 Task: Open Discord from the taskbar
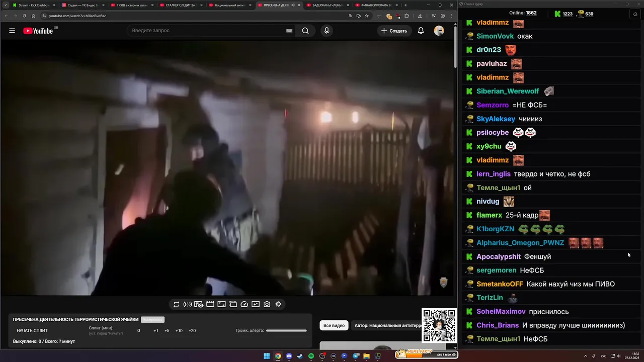tap(289, 356)
